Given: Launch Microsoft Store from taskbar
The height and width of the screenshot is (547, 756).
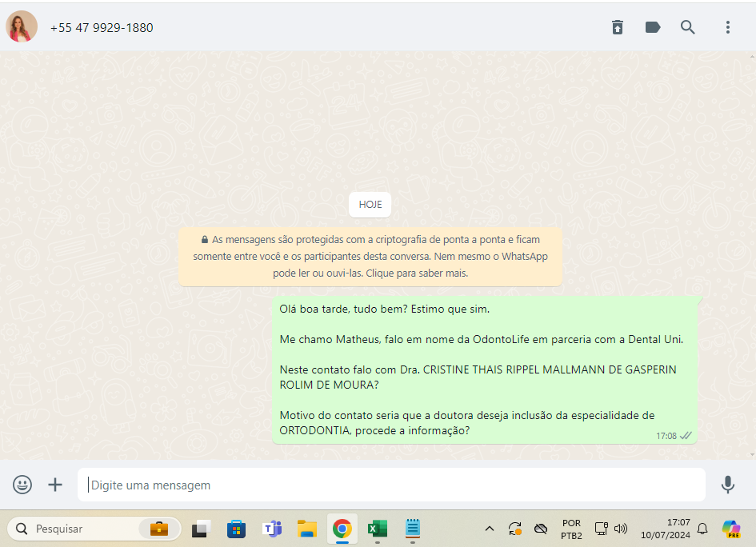Looking at the screenshot, I should point(236,529).
